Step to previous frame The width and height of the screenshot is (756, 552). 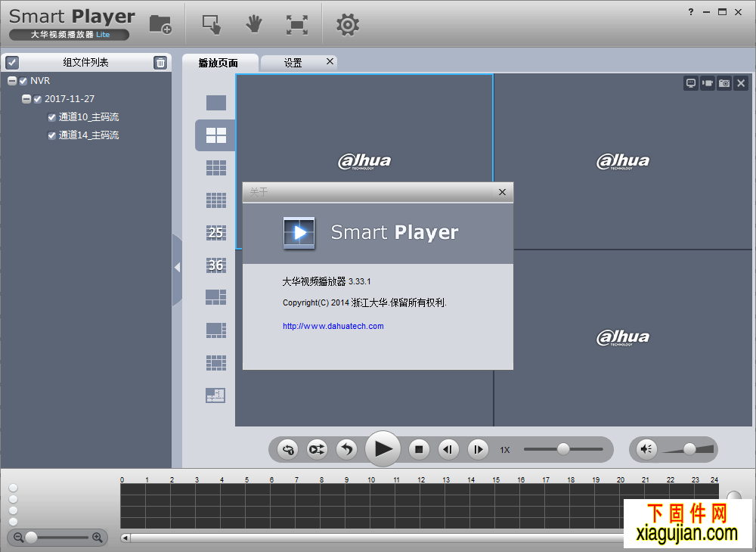[x=448, y=449]
